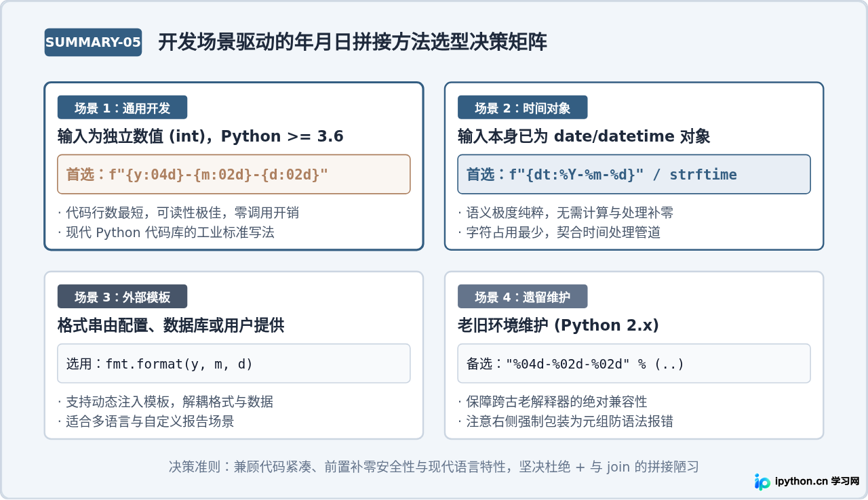Click the "%04d-%02d-%02d" % (..) code box
The image size is (868, 500).
634,364
